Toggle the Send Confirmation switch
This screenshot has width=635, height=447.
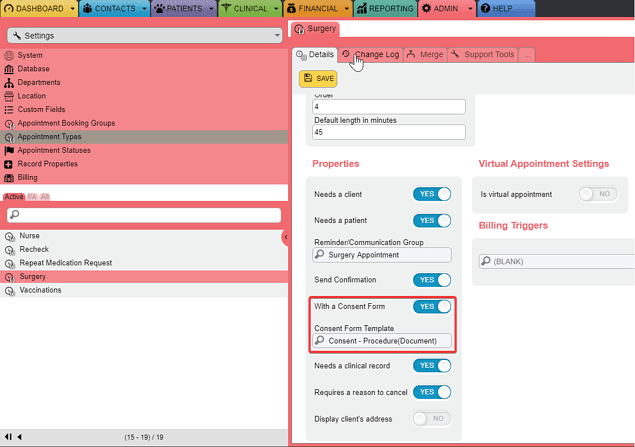(x=432, y=280)
